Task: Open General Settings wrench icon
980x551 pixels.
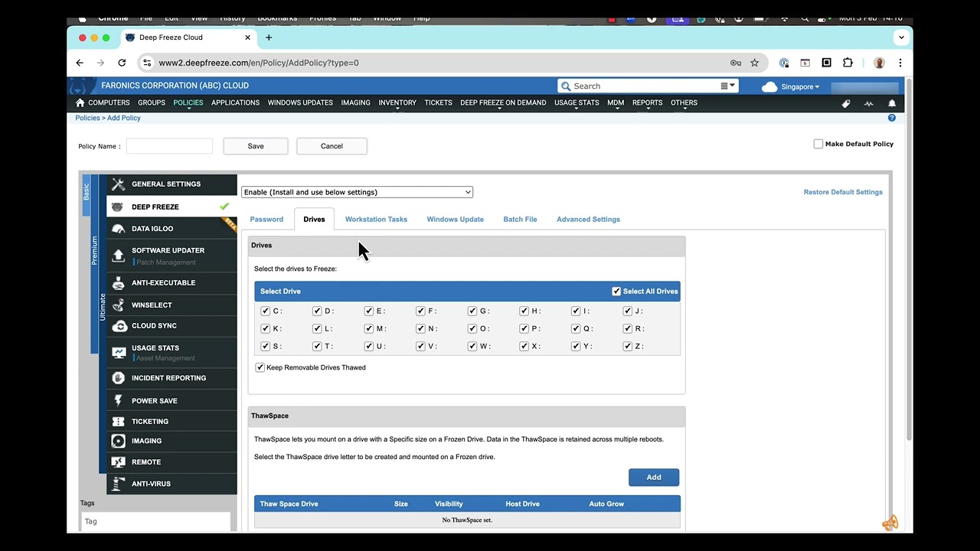Action: [x=118, y=184]
